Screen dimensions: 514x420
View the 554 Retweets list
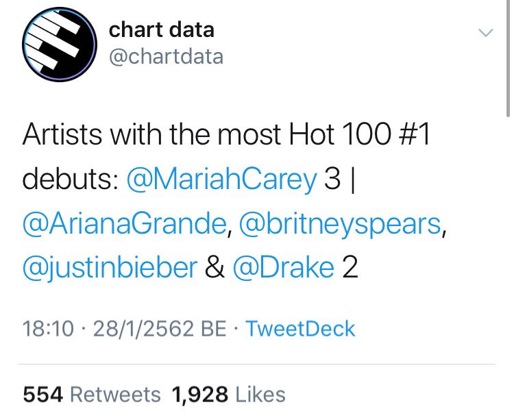click(92, 394)
